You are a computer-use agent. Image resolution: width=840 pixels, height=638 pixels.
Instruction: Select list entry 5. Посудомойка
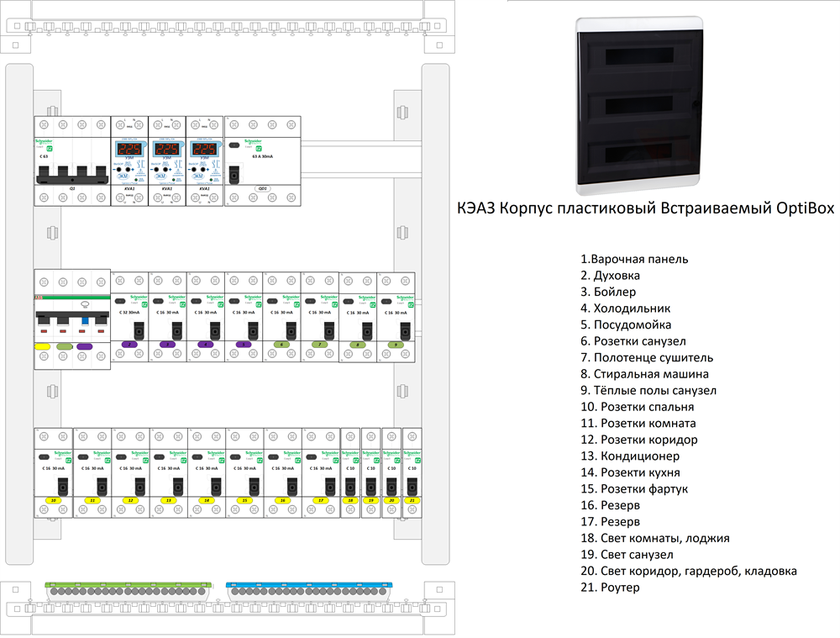[626, 325]
